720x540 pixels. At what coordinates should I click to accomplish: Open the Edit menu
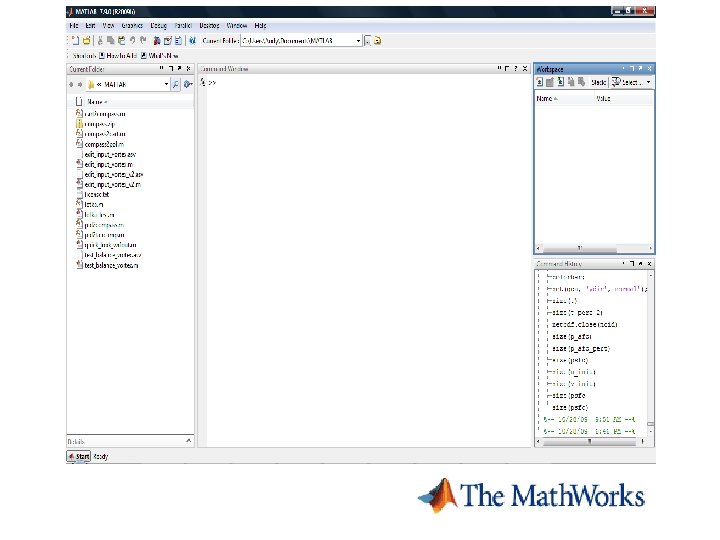(90, 26)
